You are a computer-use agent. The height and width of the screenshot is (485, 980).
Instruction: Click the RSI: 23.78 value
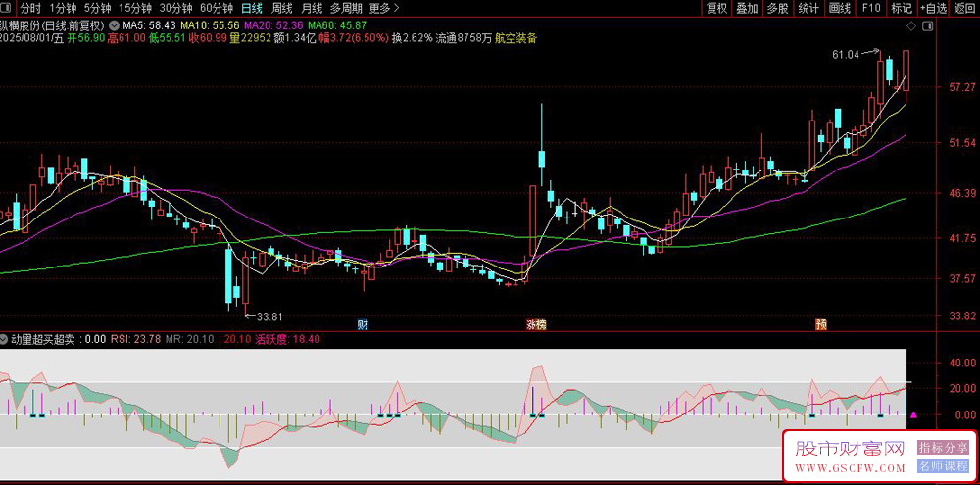[x=135, y=339]
